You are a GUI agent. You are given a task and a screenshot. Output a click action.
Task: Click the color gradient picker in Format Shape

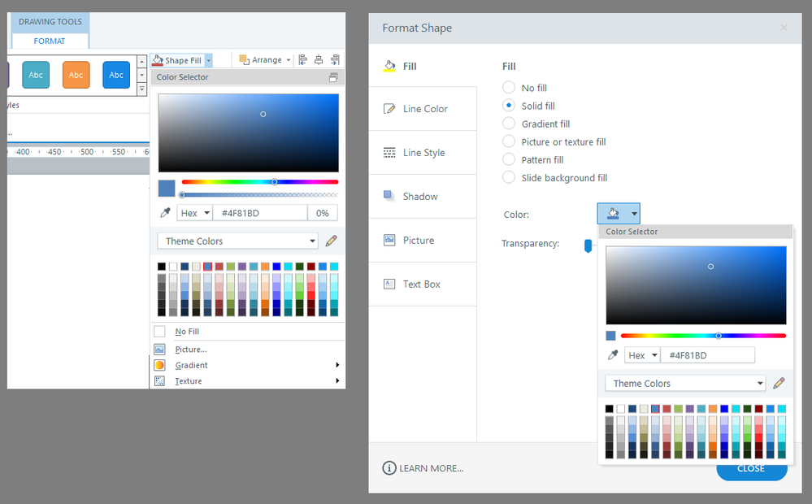tap(696, 285)
